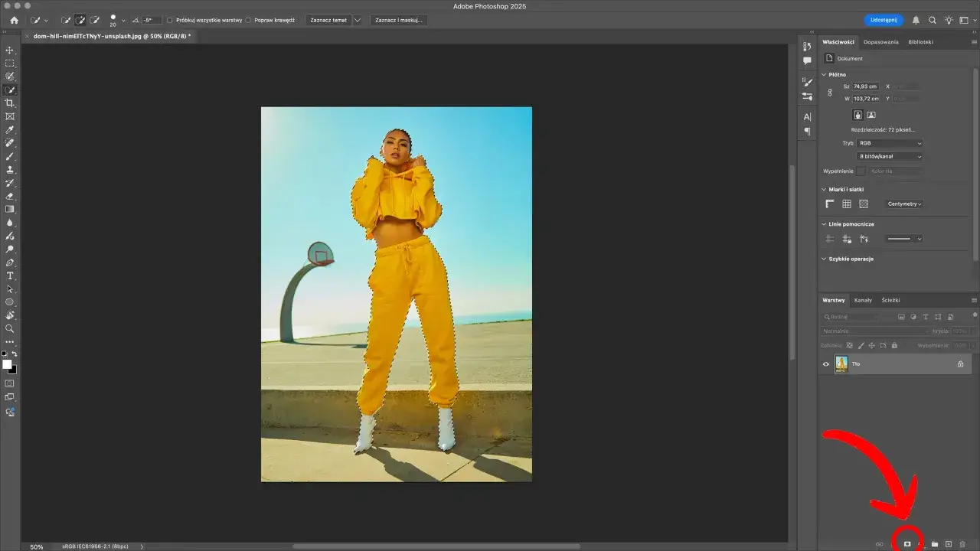Select the Move tool

(x=10, y=50)
